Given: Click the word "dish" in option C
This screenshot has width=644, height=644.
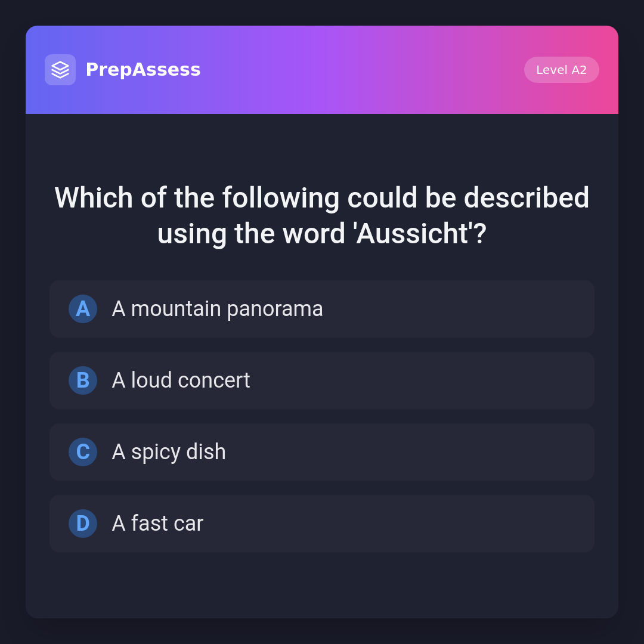Looking at the screenshot, I should (206, 452).
